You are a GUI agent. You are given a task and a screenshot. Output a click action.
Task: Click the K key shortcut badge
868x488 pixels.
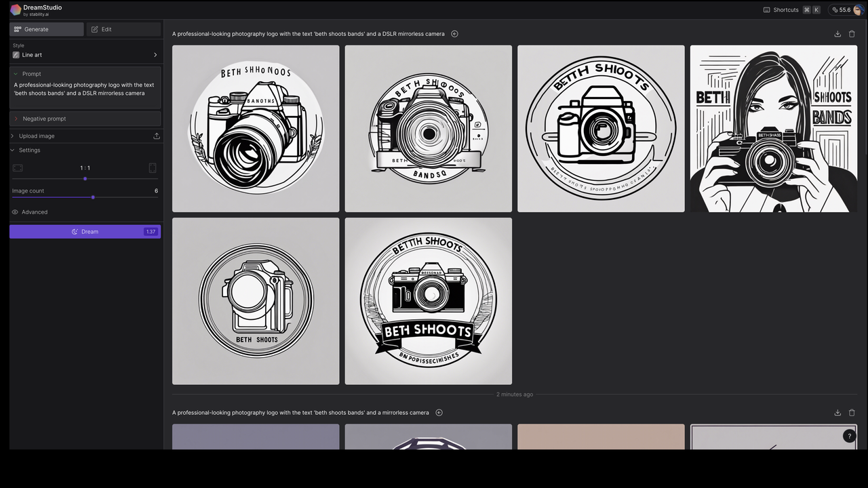(816, 10)
